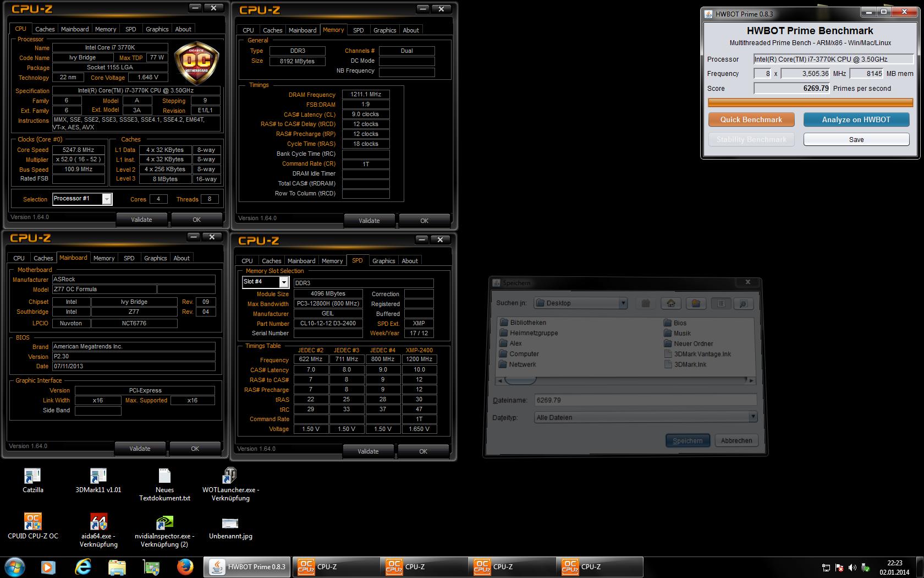Select the Heimnetzgruppe entry in the Speichern dialog
Screen dimensions: 924x578
pos(528,333)
